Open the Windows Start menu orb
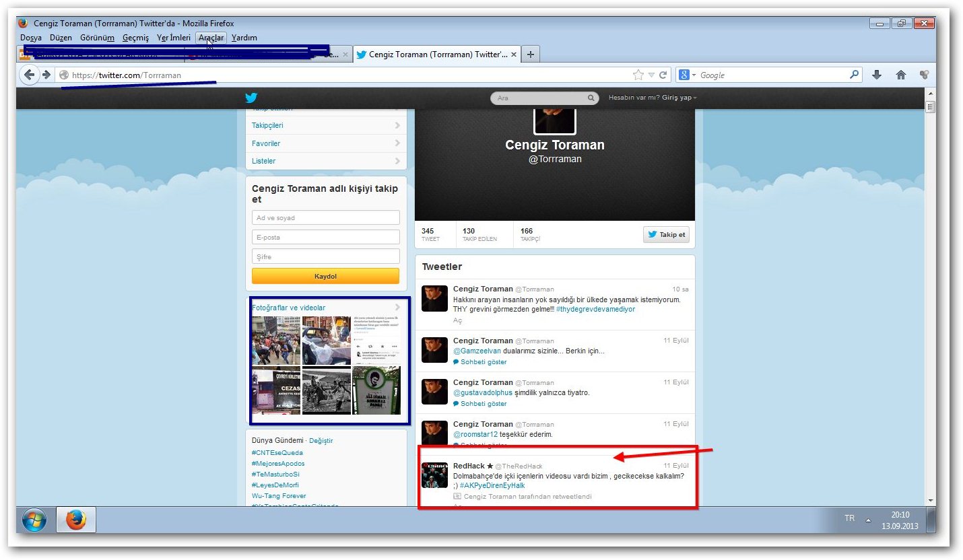Viewport: 963px width, 560px height. click(x=34, y=520)
